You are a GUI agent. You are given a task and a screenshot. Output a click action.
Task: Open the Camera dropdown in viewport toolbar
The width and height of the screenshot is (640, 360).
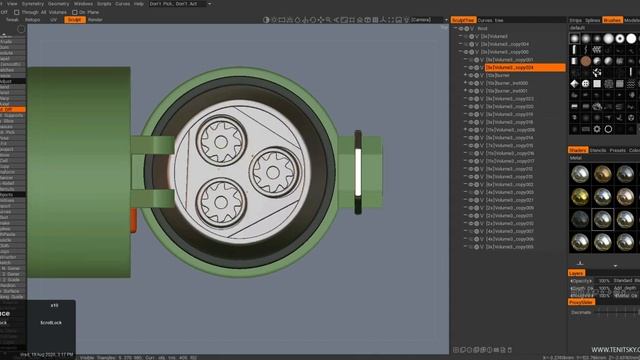429,20
